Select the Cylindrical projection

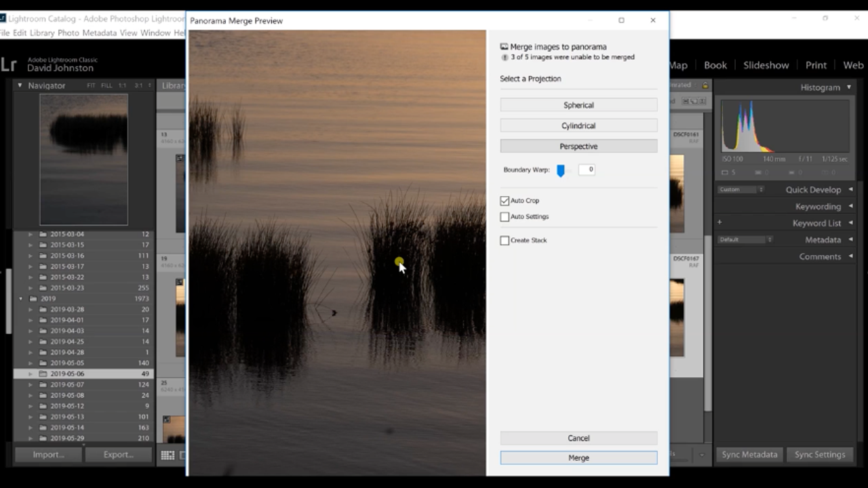(x=578, y=125)
